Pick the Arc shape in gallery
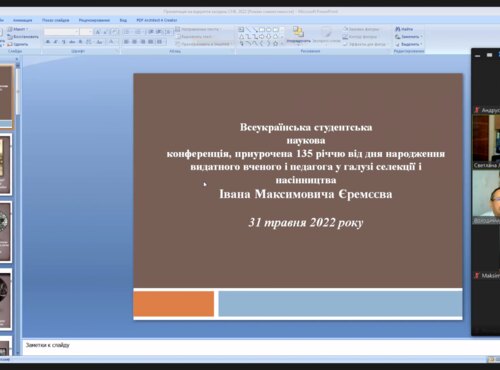The height and width of the screenshot is (370, 500). point(248,44)
